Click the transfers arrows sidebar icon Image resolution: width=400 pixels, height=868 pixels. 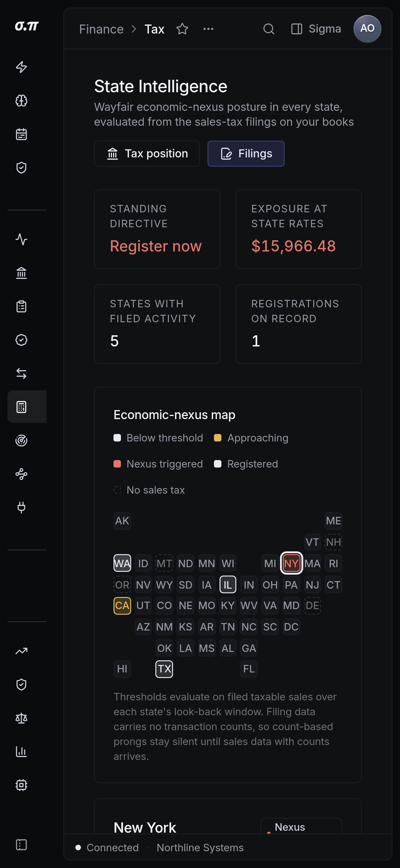(21, 373)
